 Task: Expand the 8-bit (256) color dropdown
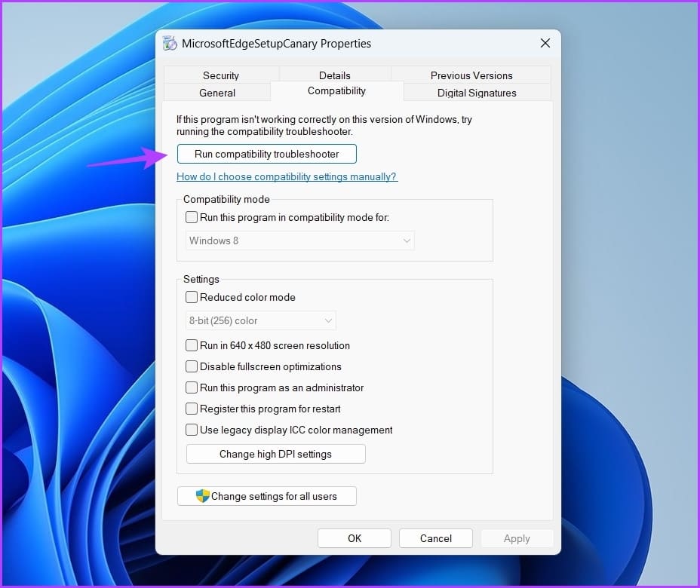pos(261,320)
